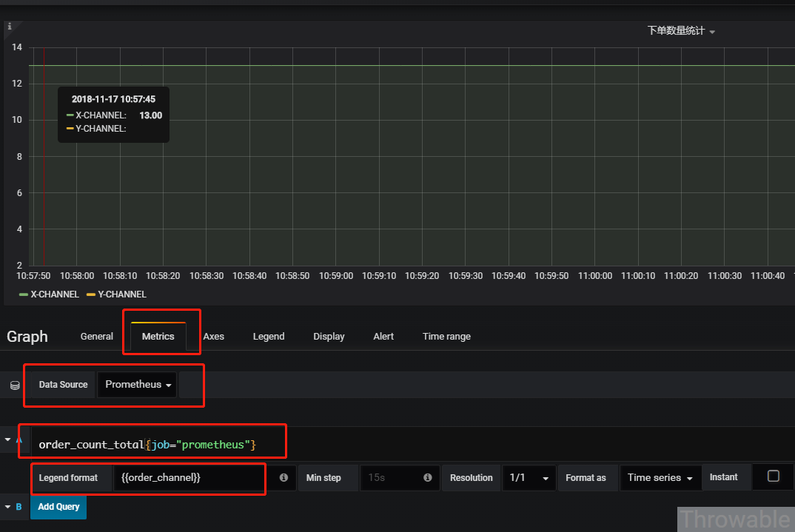
Task: Open the Time range tab
Action: coord(446,337)
